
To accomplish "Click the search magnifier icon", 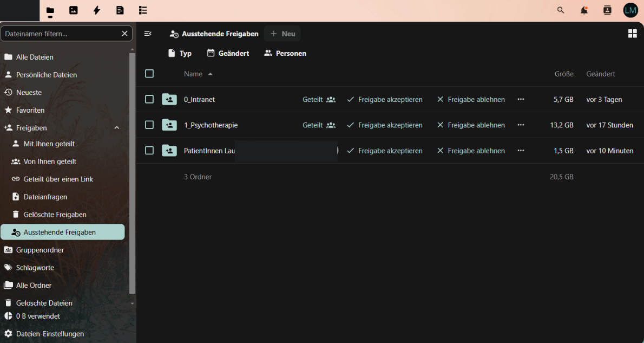I will pyautogui.click(x=561, y=10).
